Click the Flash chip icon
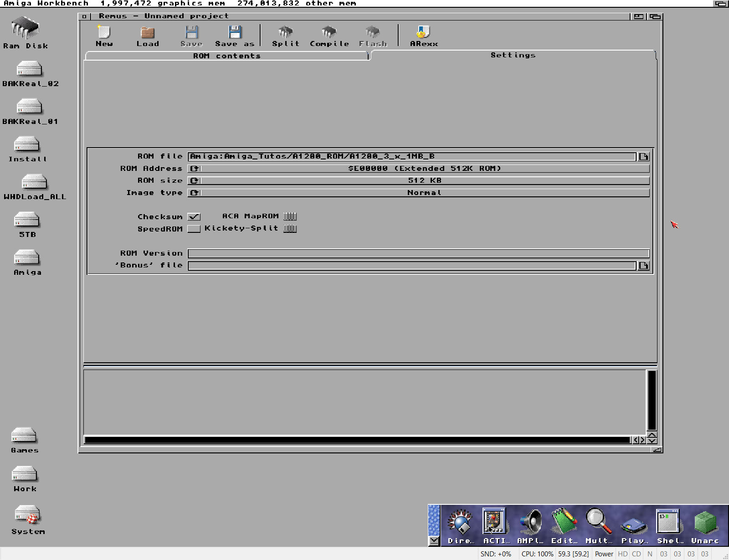This screenshot has width=729, height=560. pyautogui.click(x=373, y=36)
